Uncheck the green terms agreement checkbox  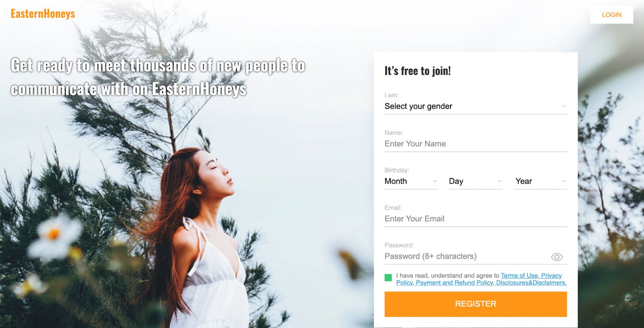388,278
